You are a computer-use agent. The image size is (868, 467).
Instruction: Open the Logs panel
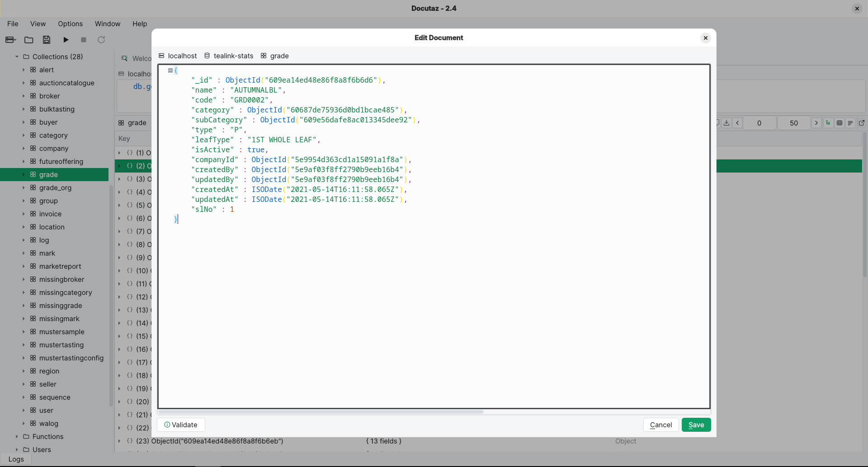coord(16,459)
